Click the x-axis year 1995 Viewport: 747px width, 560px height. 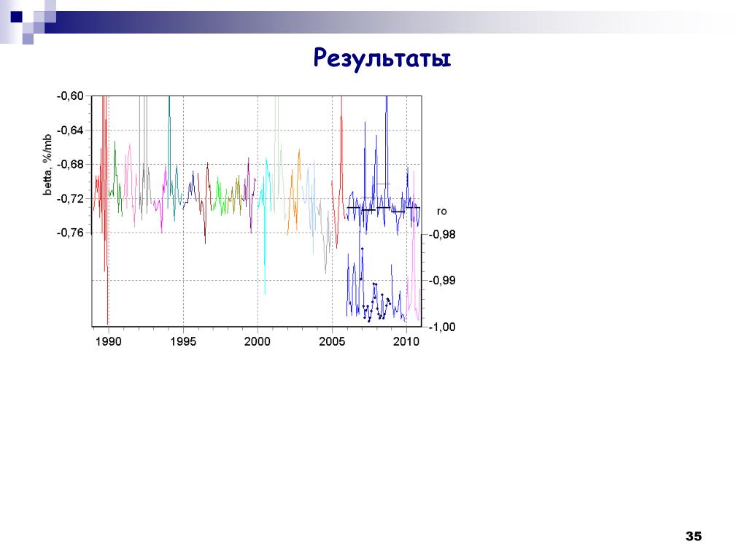[x=183, y=341]
